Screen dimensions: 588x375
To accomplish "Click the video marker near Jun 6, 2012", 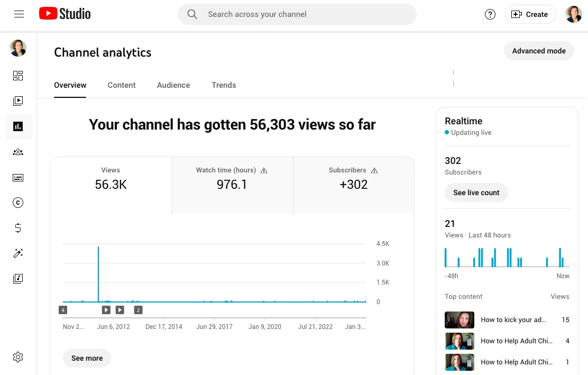I will [106, 309].
